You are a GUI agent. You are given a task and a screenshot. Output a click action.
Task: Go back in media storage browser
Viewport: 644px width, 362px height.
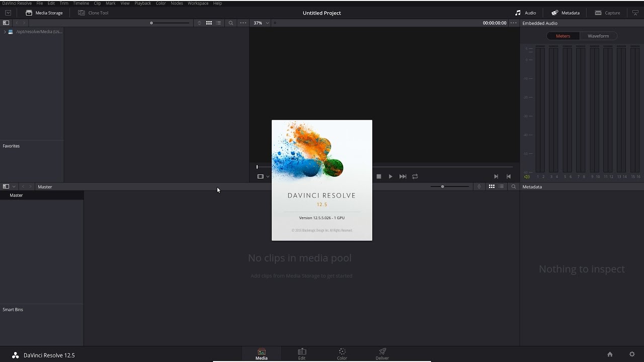tap(17, 23)
